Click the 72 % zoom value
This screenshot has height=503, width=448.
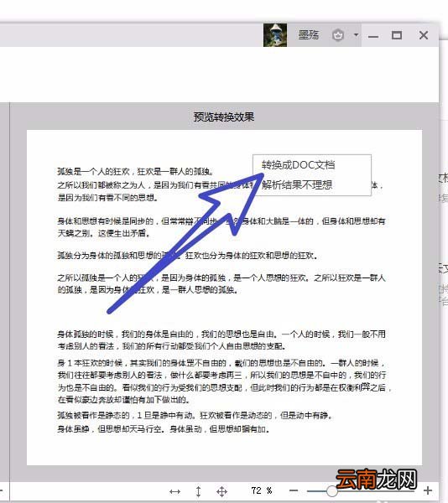point(262,490)
